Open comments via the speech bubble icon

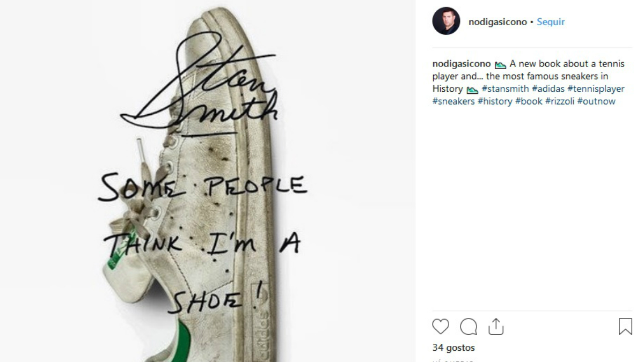[469, 327]
